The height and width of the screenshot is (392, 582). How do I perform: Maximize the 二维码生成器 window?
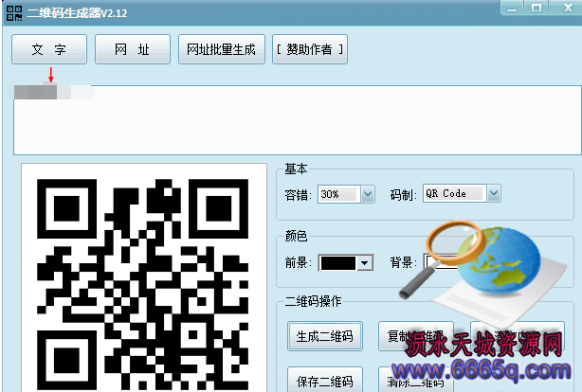click(x=537, y=8)
